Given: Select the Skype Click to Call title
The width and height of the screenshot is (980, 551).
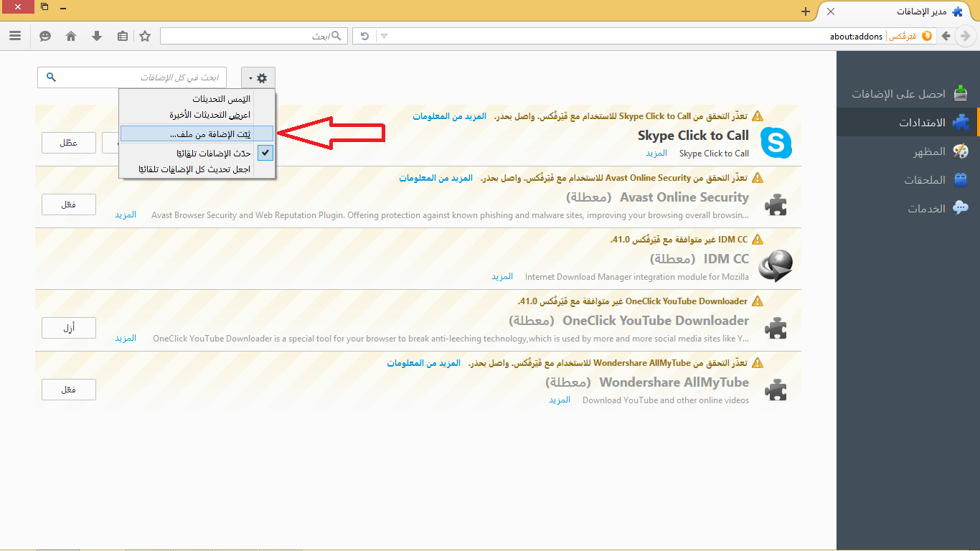Looking at the screenshot, I should point(693,136).
